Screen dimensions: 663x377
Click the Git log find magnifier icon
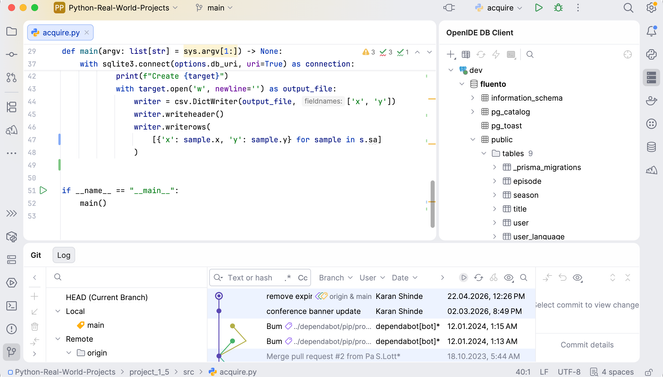click(523, 278)
